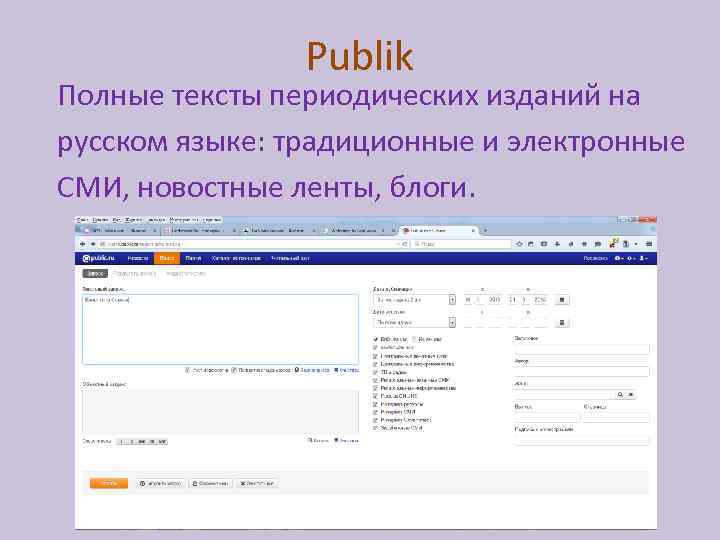The height and width of the screenshot is (540, 720).
Task: Open Читальный зал navigation item
Action: click(290, 259)
